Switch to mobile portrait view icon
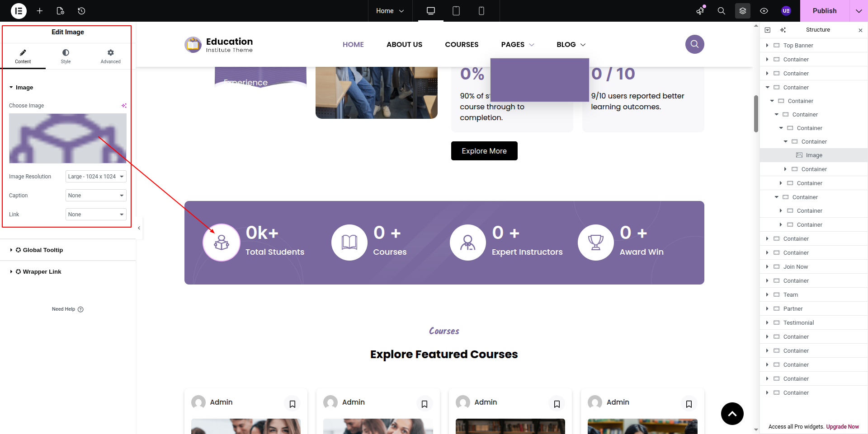This screenshot has width=868, height=434. [x=481, y=11]
